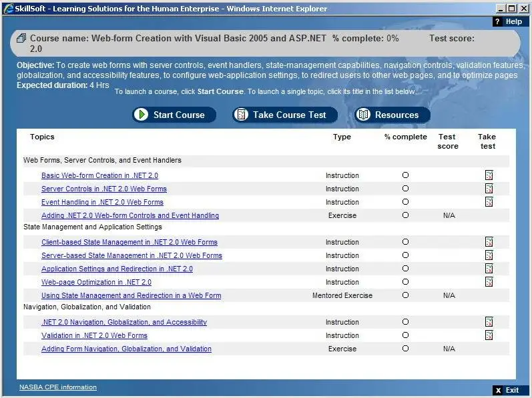Open Client-based State Management topic
The image size is (532, 398).
point(129,242)
